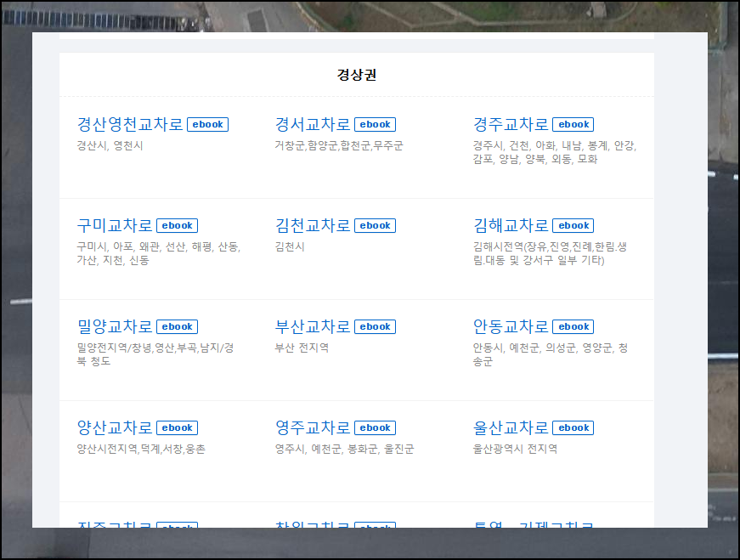Click the 구미시, 아포, 왜관 area description
Screen dimensions: 740x560
[x=159, y=253]
